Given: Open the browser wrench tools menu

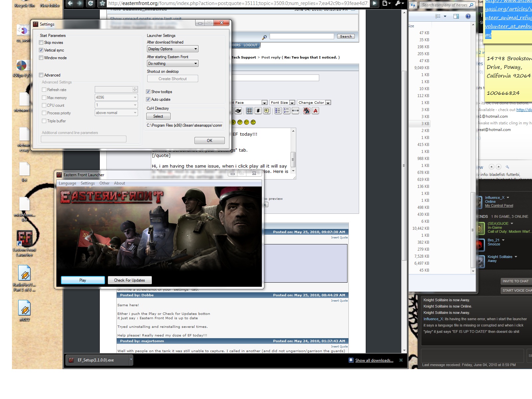Looking at the screenshot, I should click(x=399, y=3).
